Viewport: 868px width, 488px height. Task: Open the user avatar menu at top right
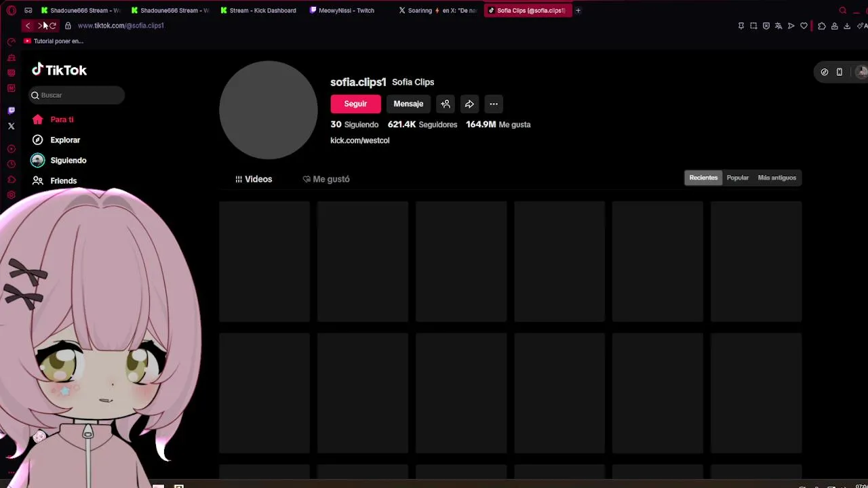861,72
